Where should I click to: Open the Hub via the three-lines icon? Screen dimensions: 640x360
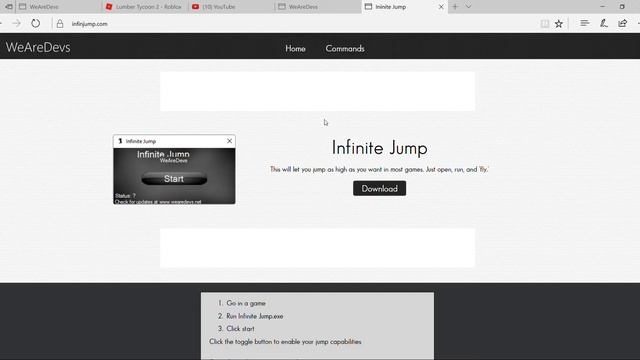[584, 23]
